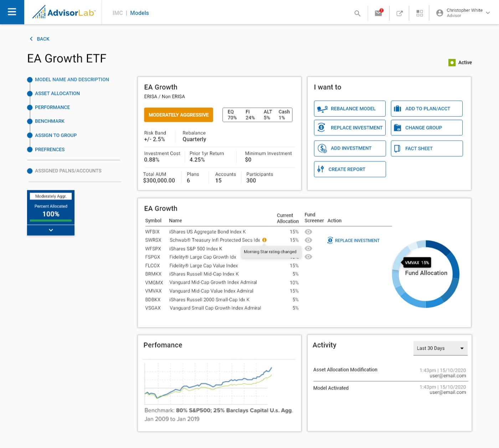The width and height of the screenshot is (499, 448).
Task: Select iShares S&P 500 Index K row
Action: pos(222,249)
